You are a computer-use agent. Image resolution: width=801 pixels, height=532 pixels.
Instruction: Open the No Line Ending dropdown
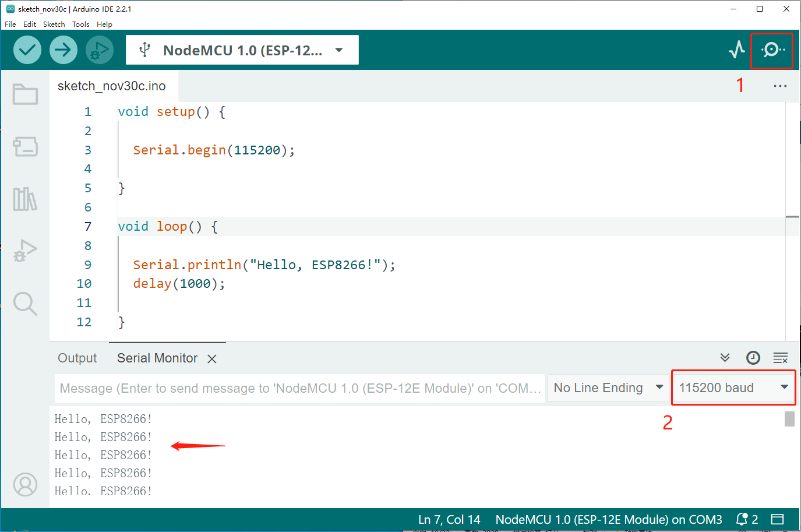point(608,388)
